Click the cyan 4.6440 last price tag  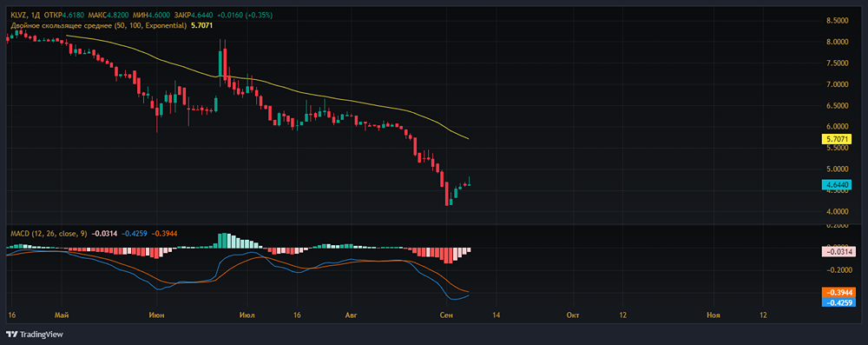(x=836, y=184)
